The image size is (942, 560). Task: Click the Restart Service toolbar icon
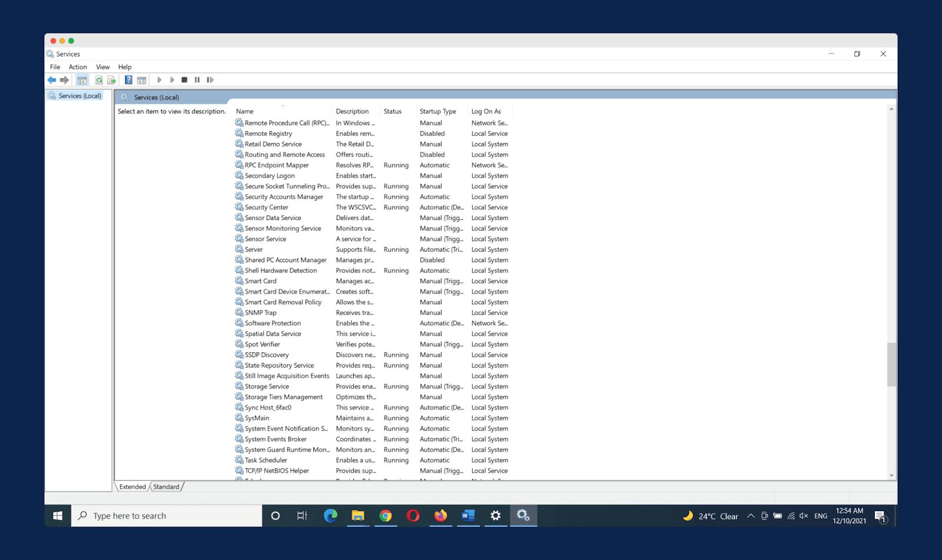210,80
